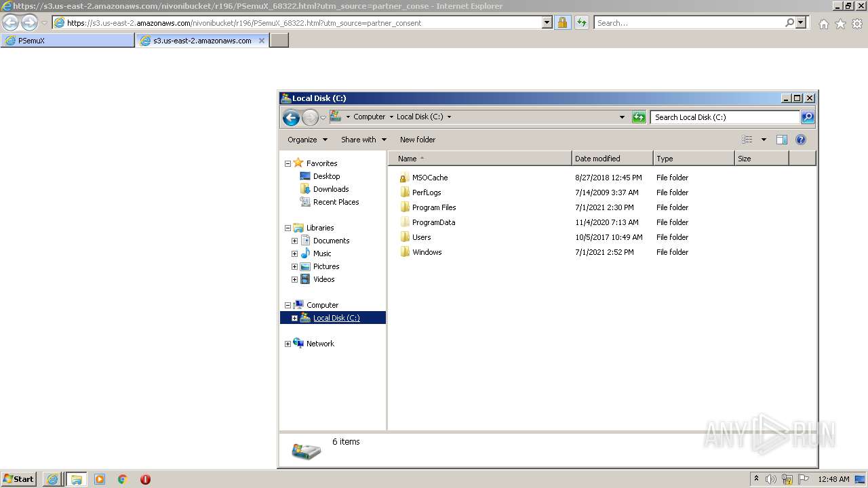The width and height of the screenshot is (868, 488).
Task: Open the Share with menu
Action: coord(363,140)
